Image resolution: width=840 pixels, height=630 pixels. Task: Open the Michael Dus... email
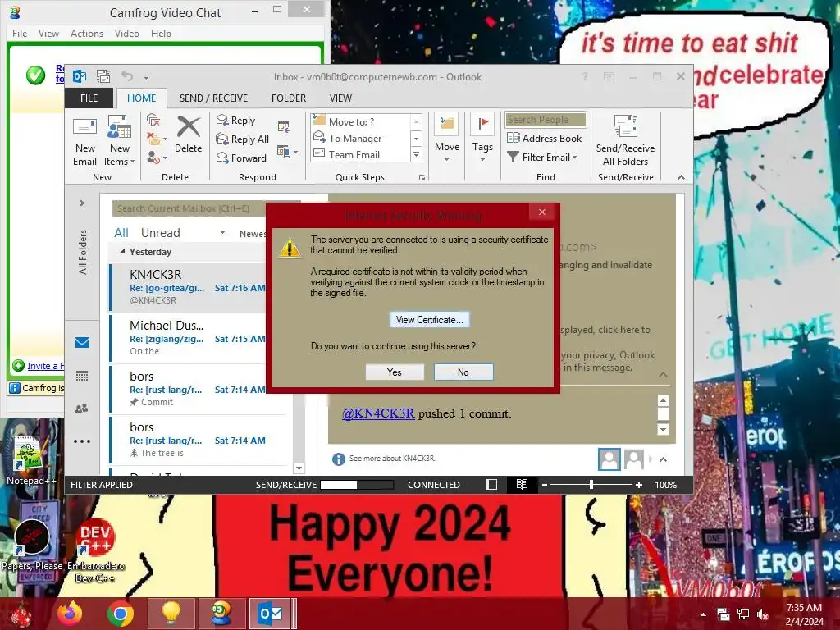pyautogui.click(x=189, y=338)
